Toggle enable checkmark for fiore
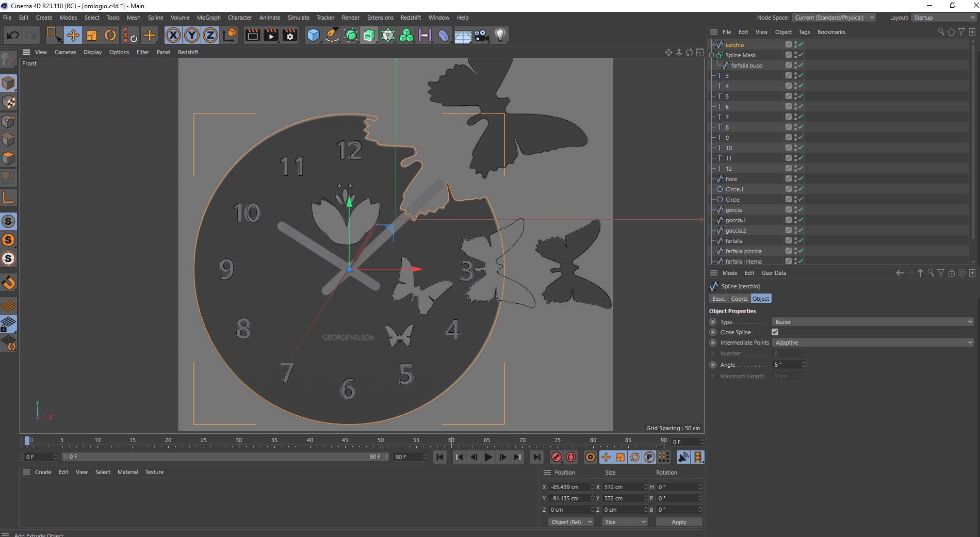This screenshot has height=537, width=980. click(801, 178)
